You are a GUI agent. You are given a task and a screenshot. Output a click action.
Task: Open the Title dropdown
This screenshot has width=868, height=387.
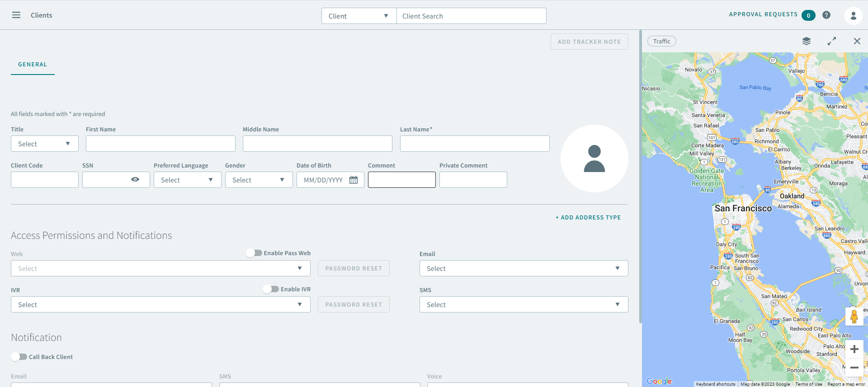pos(45,144)
